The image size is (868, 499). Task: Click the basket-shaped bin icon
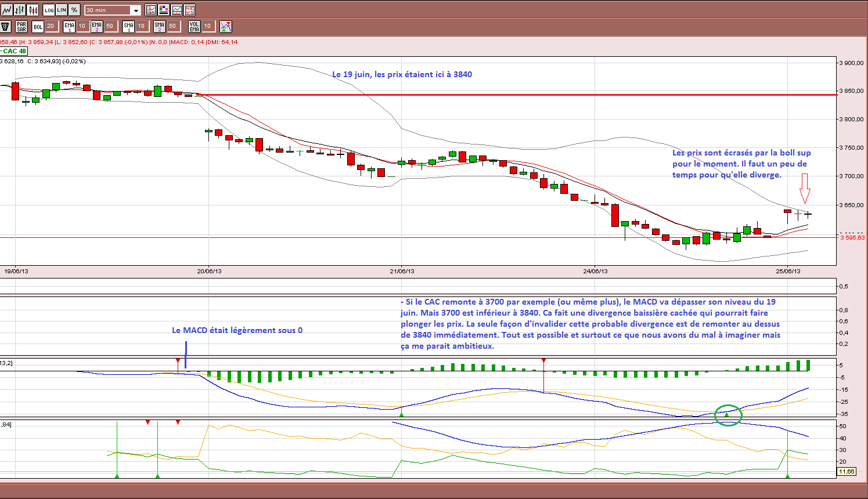(x=6, y=26)
